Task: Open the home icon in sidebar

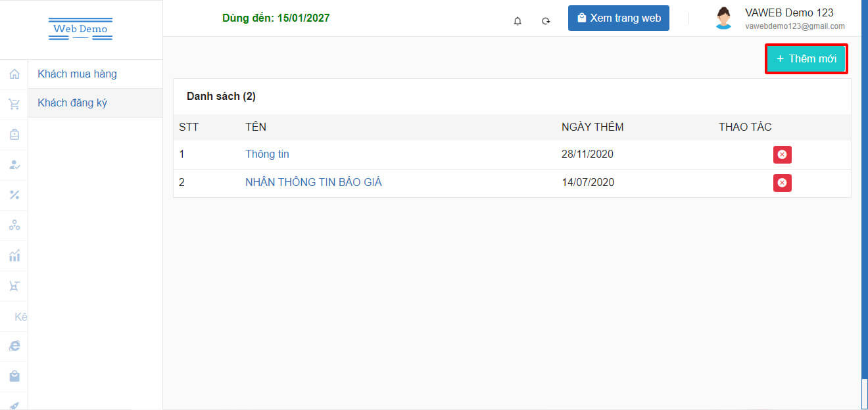Action: (14, 74)
